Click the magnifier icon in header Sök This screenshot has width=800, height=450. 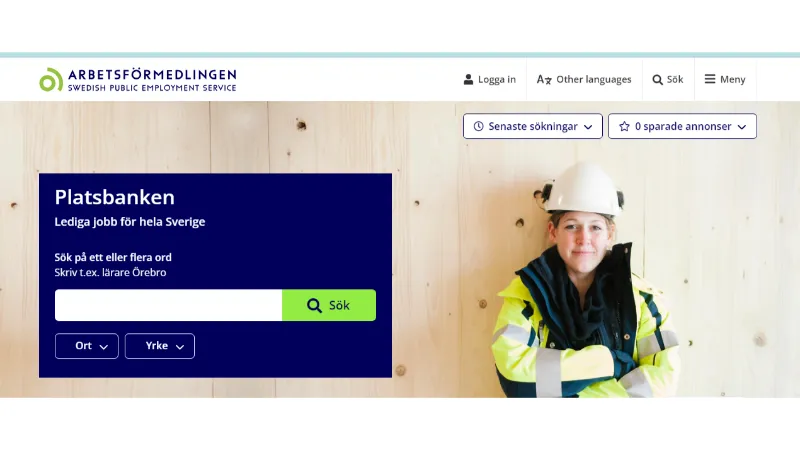657,80
